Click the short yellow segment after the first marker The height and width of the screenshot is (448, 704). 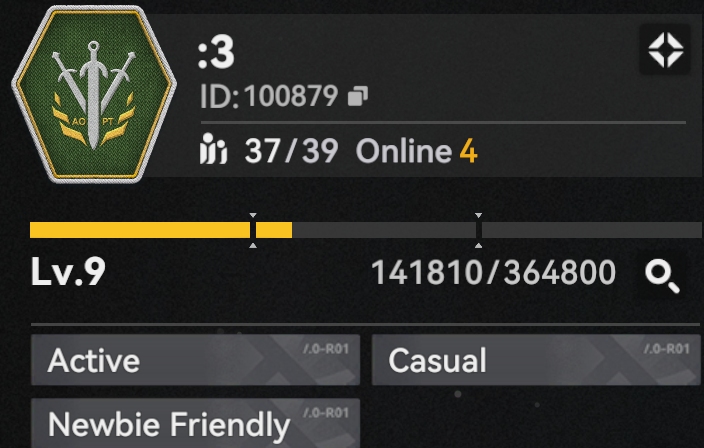274,230
